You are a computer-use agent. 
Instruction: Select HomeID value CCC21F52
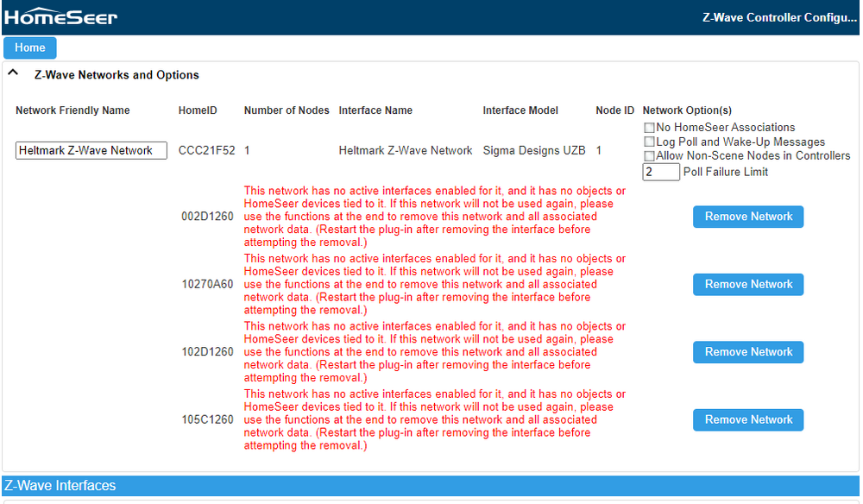coord(206,151)
